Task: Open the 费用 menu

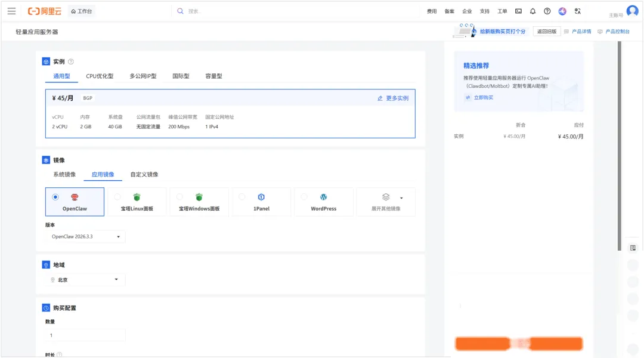Action: (x=432, y=11)
